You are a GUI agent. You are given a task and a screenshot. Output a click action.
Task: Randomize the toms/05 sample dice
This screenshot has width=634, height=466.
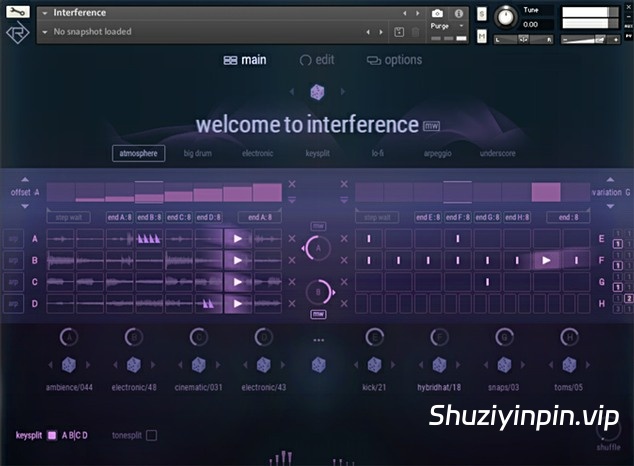569,365
